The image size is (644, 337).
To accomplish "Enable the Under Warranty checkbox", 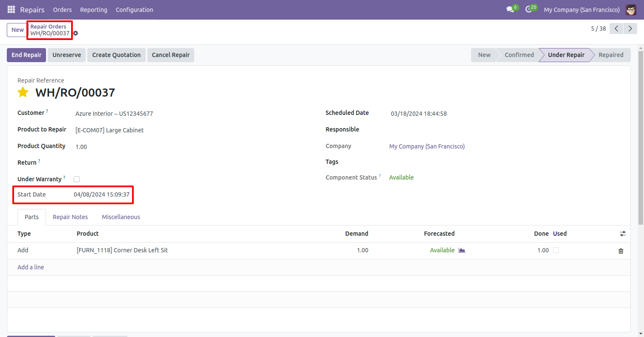I will [77, 179].
